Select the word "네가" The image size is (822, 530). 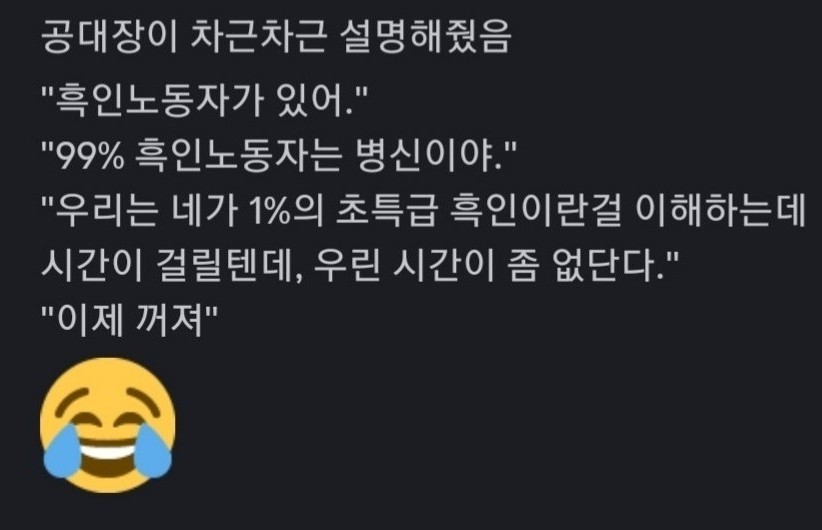tap(203, 211)
